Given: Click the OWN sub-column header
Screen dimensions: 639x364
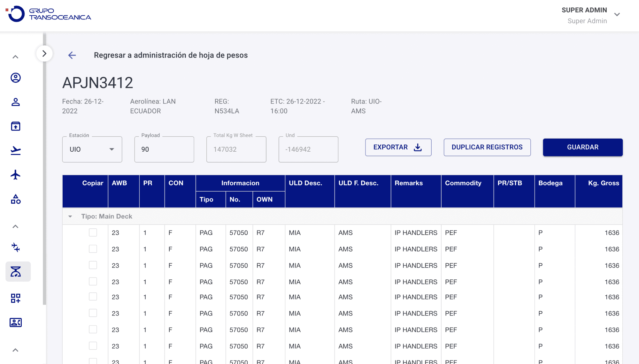Looking at the screenshot, I should click(x=269, y=200).
